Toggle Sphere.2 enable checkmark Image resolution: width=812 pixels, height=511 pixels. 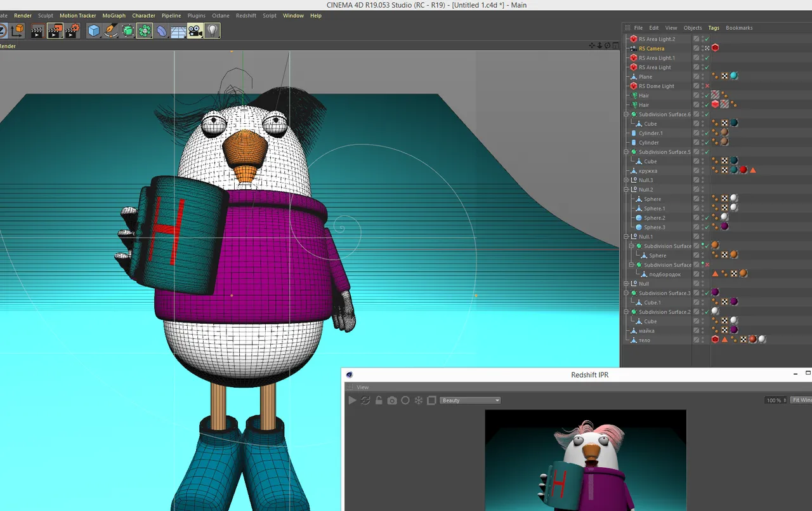pyautogui.click(x=707, y=218)
